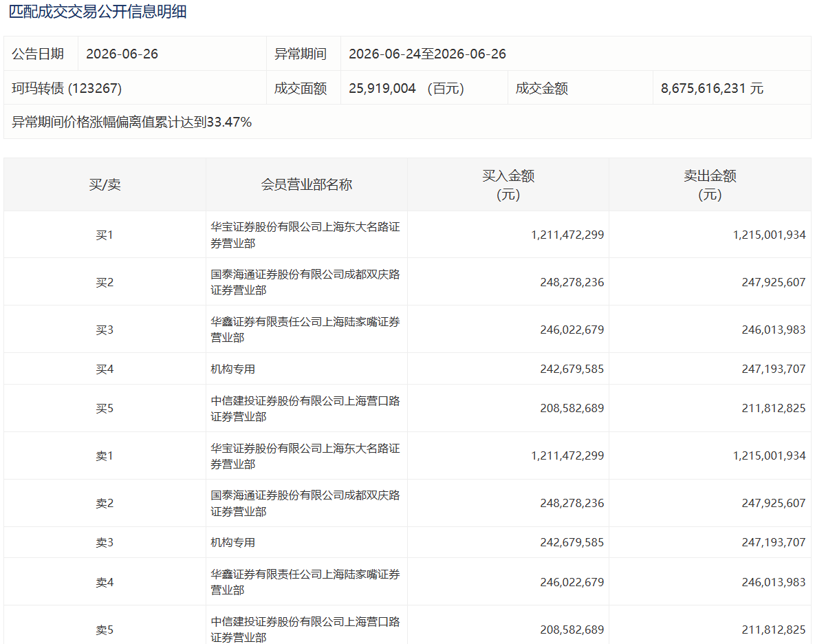This screenshot has height=644, width=815.
Task: Click 机构专用 in the 卖3 row
Action: pyautogui.click(x=233, y=543)
